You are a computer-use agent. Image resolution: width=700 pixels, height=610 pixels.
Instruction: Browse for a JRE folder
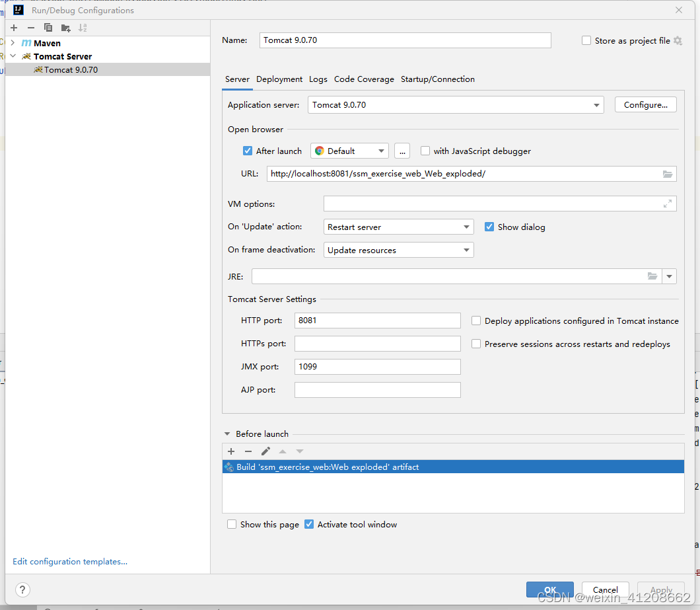[652, 276]
